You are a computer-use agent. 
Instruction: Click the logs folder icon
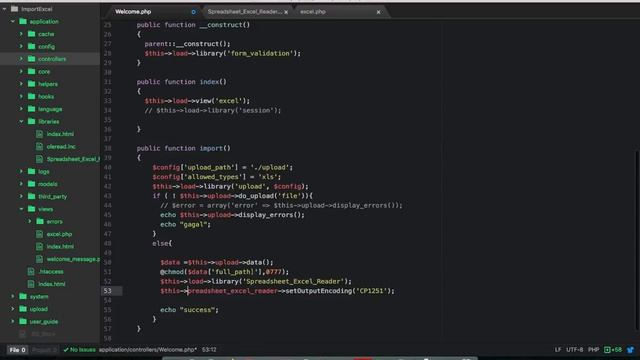pyautogui.click(x=31, y=171)
